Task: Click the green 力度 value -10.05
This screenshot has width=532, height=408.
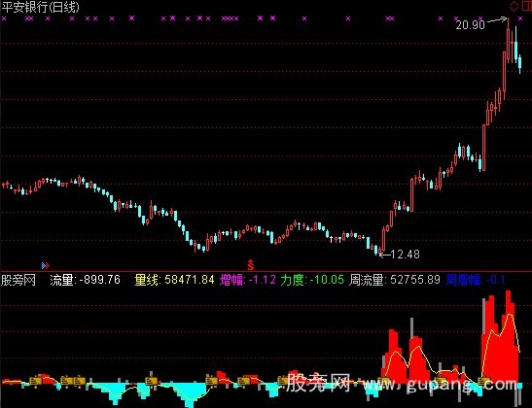Action: coord(327,280)
